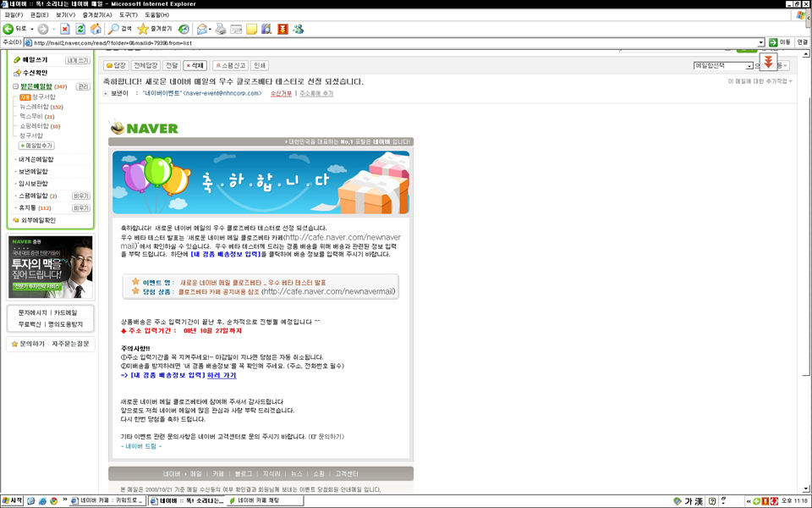Click the 답장 reply button
The image size is (812, 508).
(x=116, y=66)
